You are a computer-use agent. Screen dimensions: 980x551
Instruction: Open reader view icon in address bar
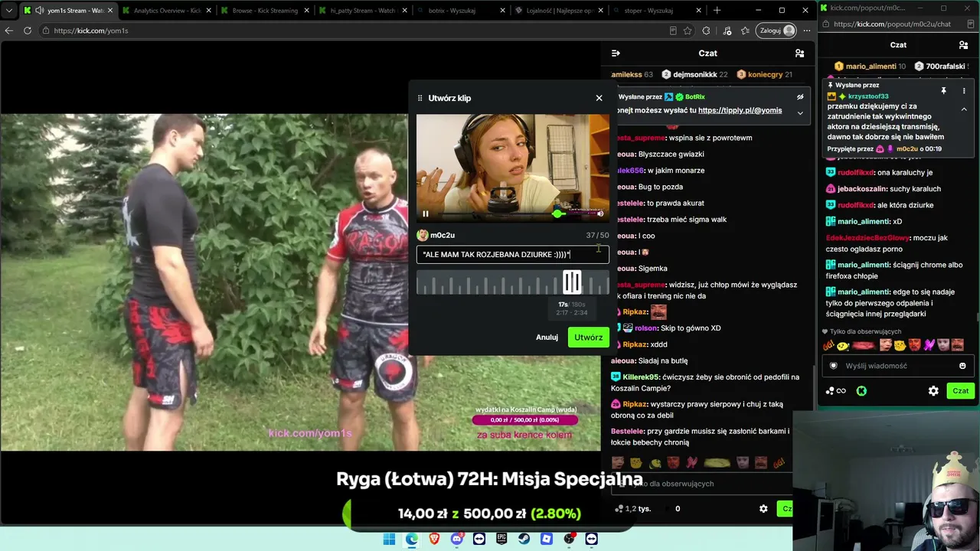tap(672, 31)
